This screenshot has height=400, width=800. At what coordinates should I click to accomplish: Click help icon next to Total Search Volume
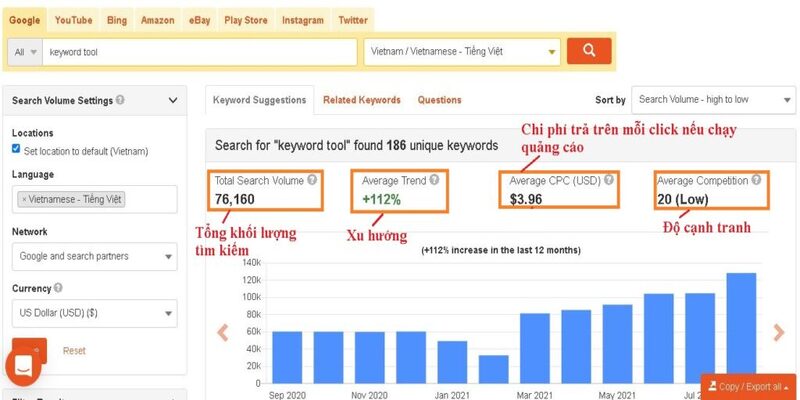point(311,181)
